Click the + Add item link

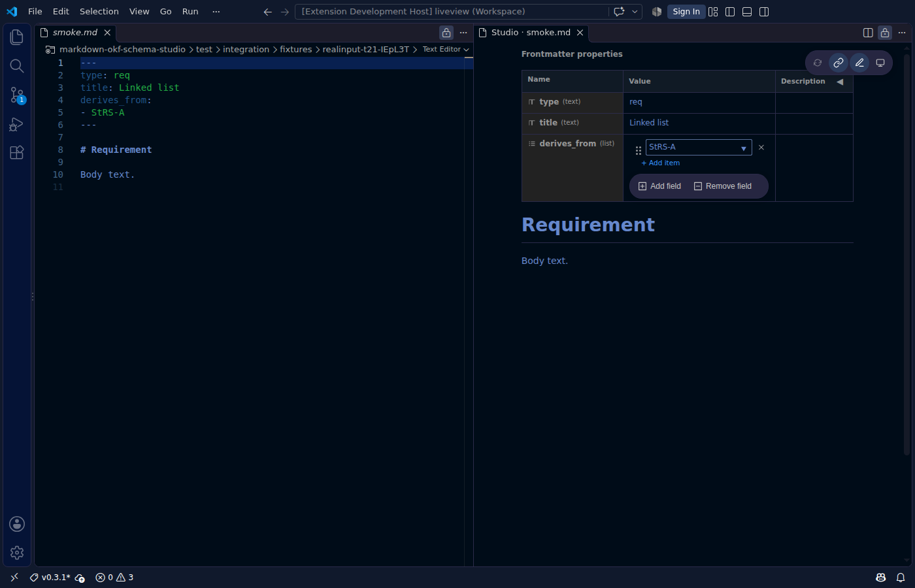(661, 163)
